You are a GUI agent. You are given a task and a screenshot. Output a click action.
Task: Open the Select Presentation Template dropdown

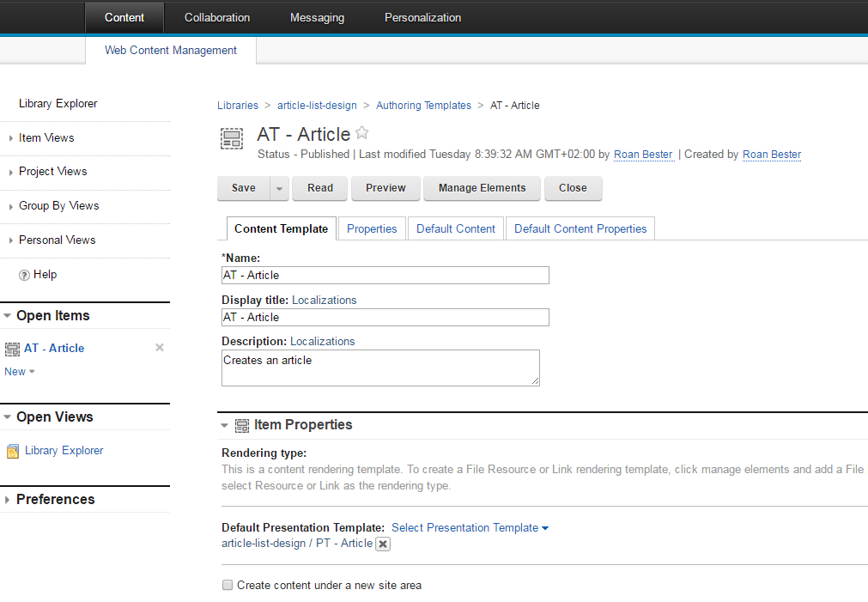470,528
